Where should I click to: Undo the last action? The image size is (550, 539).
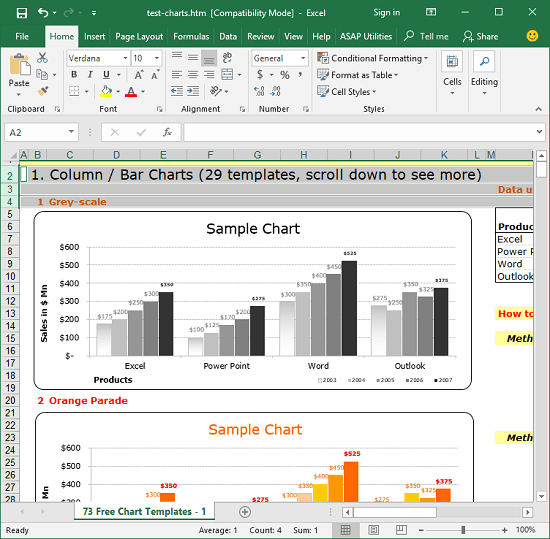coord(43,13)
